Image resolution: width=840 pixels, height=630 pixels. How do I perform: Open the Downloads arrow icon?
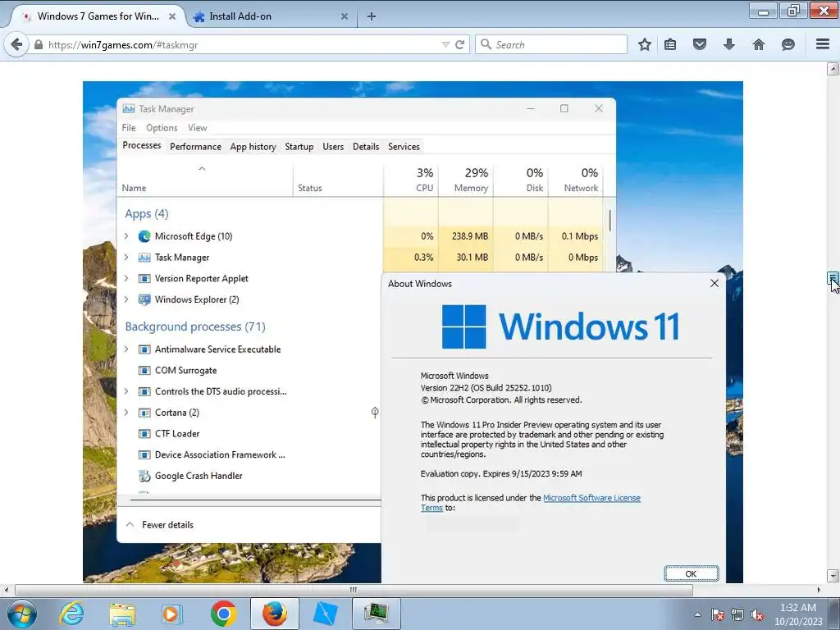pyautogui.click(x=728, y=44)
